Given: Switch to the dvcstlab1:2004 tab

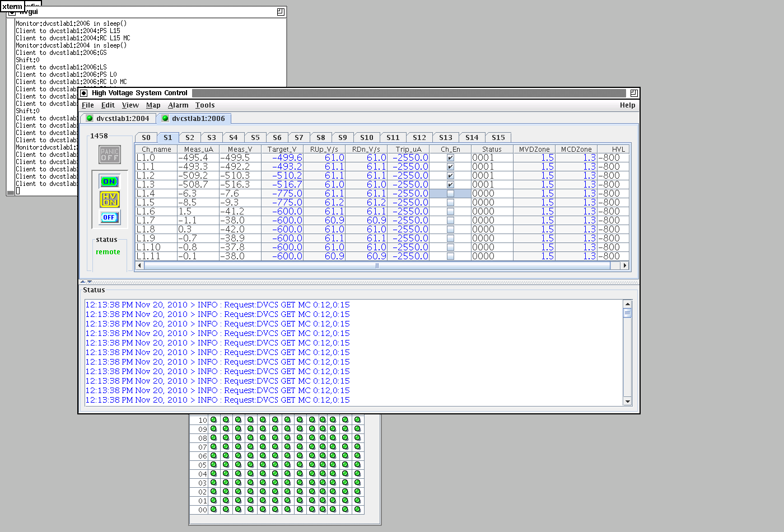Looking at the screenshot, I should tap(118, 119).
